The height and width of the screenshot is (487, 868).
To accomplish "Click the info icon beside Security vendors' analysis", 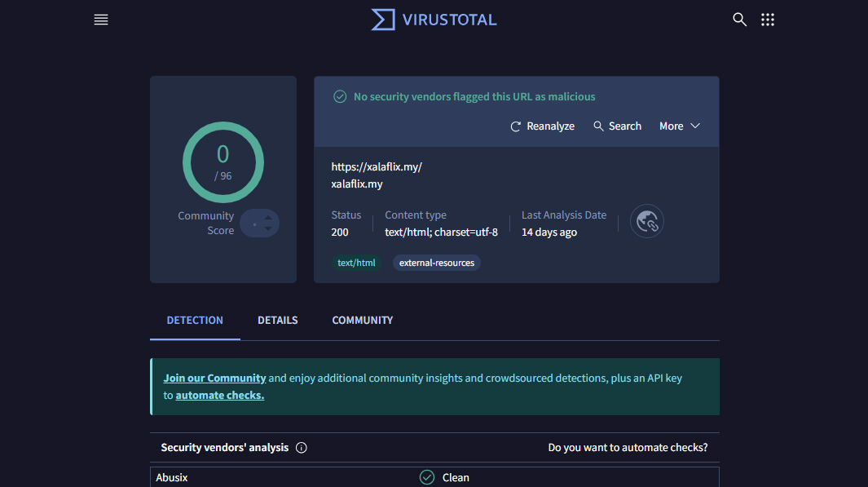I will point(302,448).
